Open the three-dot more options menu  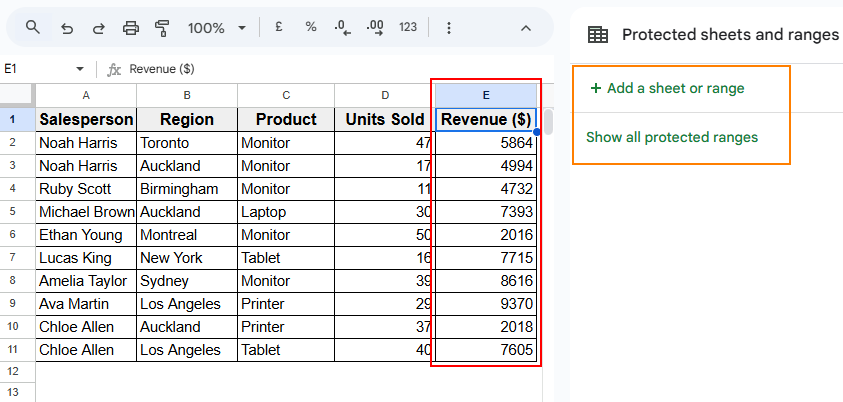(x=448, y=28)
